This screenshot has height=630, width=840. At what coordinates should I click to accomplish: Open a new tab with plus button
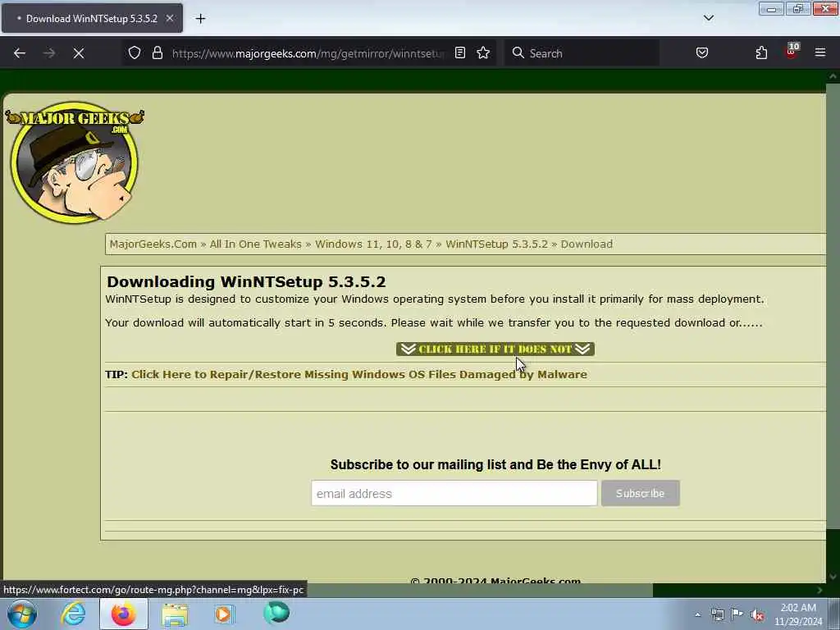click(x=200, y=19)
